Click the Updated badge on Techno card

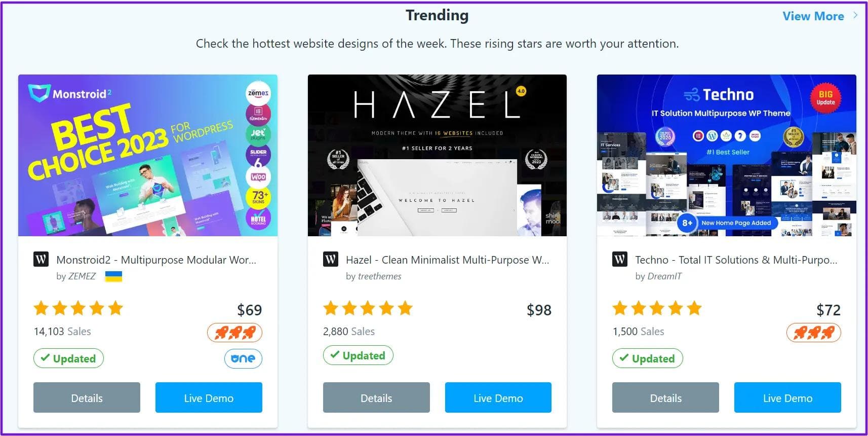coord(648,358)
